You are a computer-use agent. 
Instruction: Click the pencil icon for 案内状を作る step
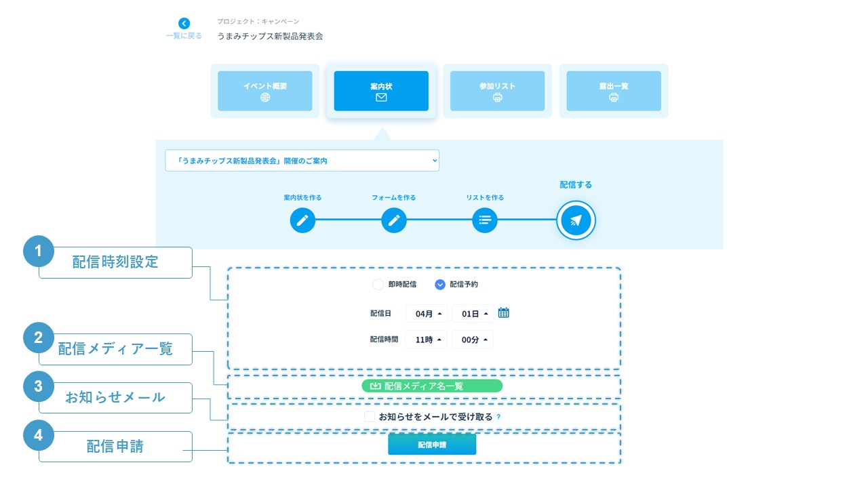pyautogui.click(x=302, y=220)
